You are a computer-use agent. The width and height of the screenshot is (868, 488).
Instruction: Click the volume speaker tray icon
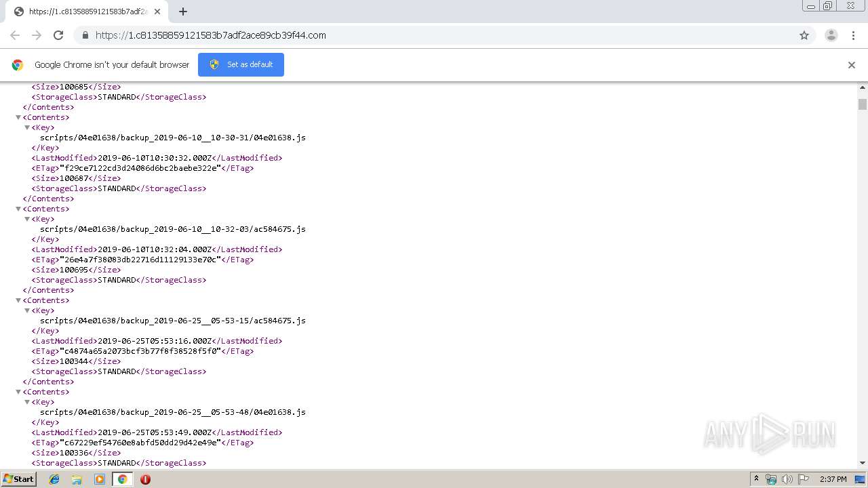[787, 479]
